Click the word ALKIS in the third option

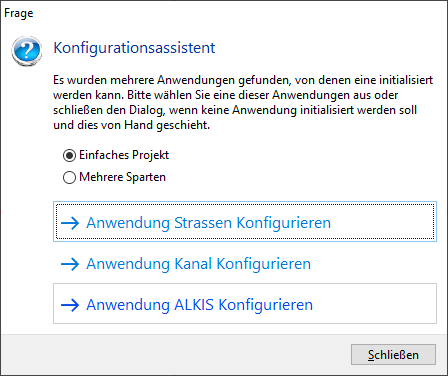pos(194,305)
